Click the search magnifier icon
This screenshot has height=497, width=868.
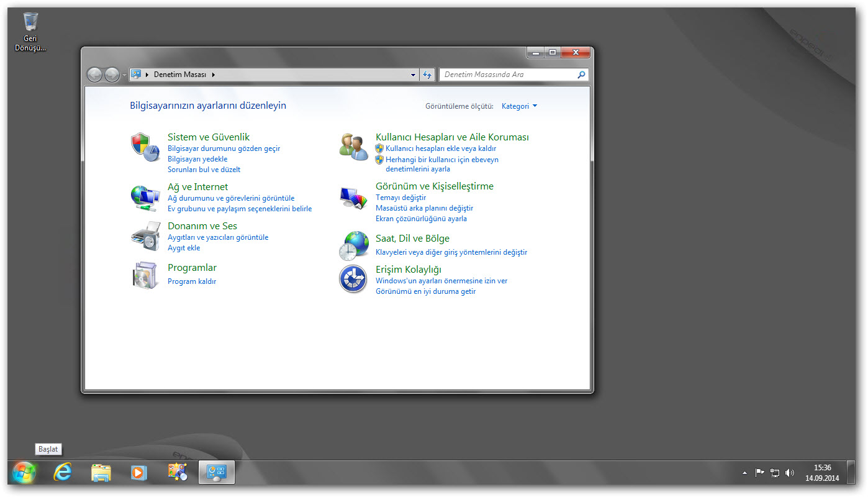[x=581, y=75]
